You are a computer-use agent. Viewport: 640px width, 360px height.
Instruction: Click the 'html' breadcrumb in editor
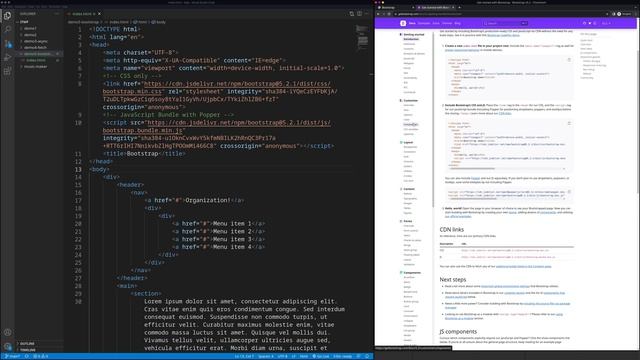(x=140, y=22)
